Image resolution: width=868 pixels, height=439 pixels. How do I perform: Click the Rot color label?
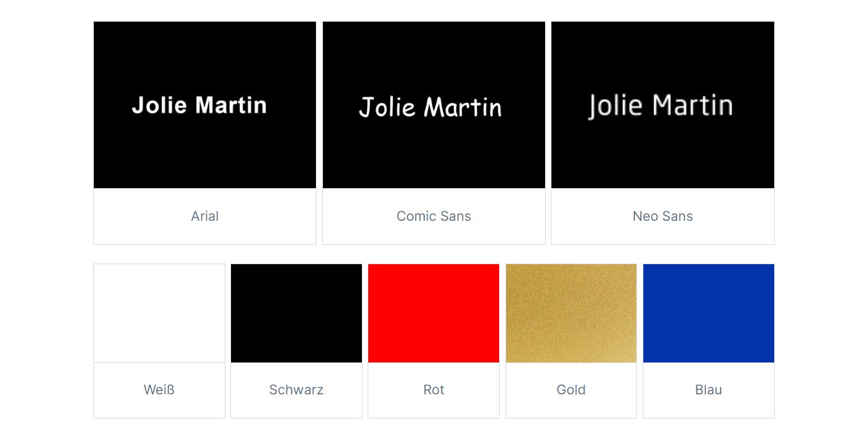point(433,390)
